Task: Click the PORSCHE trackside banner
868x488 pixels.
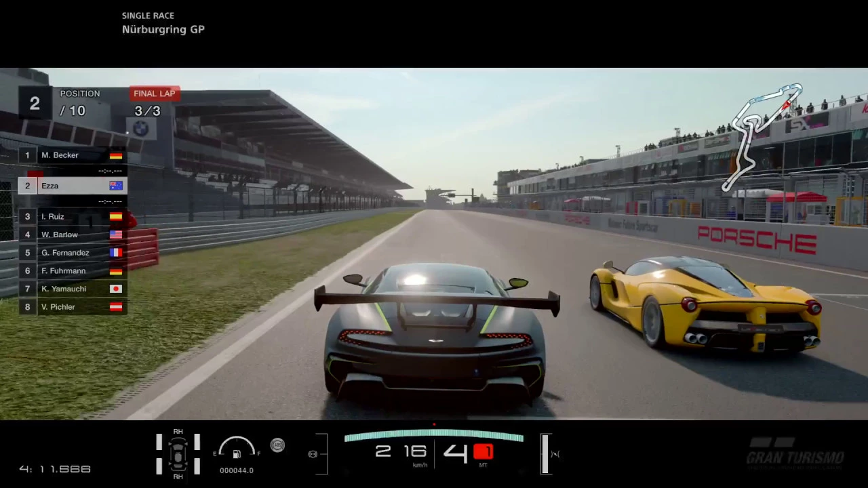Action: point(757,239)
